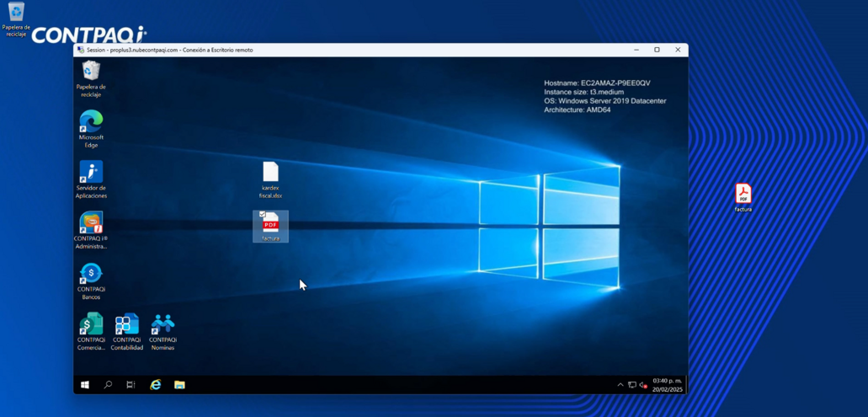
Task: Select the CONTPAQi Comercial desktop icon
Action: pos(91,325)
